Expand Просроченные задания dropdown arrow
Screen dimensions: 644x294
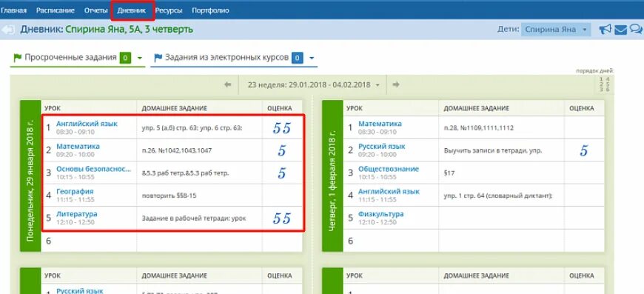[x=140, y=58]
